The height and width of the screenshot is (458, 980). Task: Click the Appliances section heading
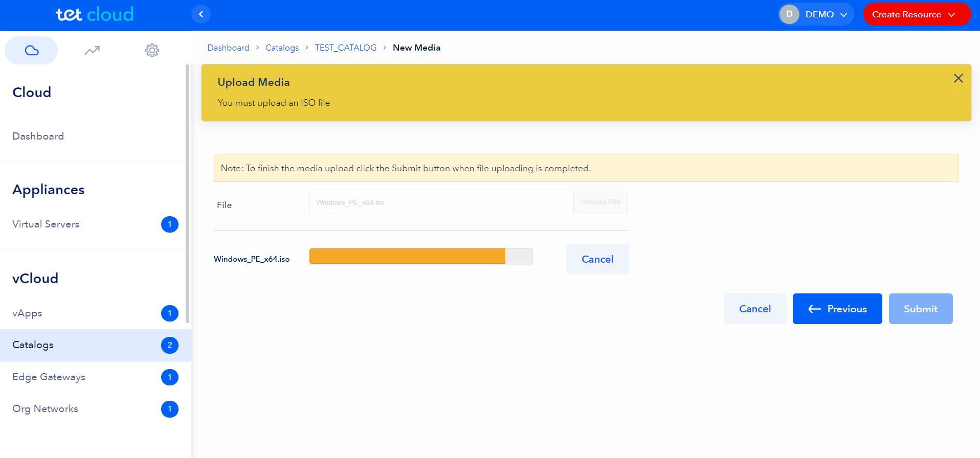(x=49, y=190)
